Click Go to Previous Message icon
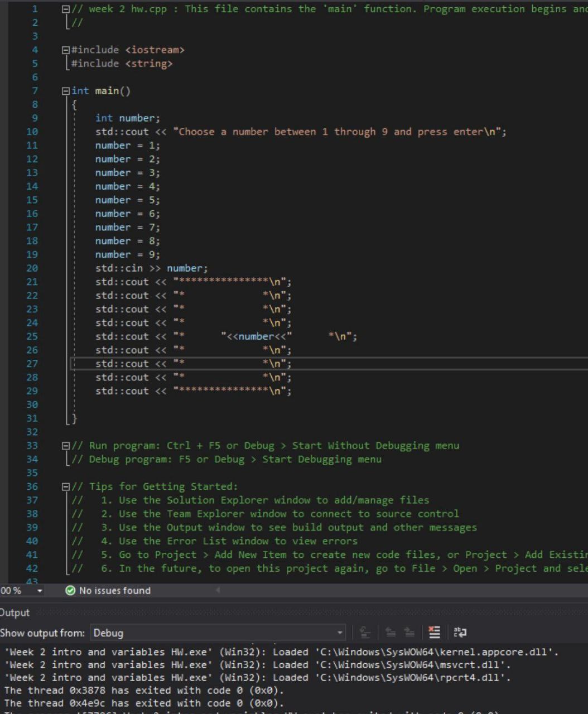 pyautogui.click(x=391, y=632)
